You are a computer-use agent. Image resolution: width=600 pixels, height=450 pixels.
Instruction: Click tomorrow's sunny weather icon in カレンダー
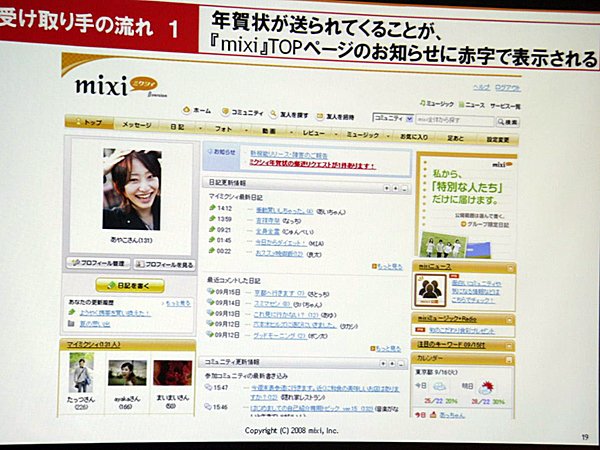point(486,388)
